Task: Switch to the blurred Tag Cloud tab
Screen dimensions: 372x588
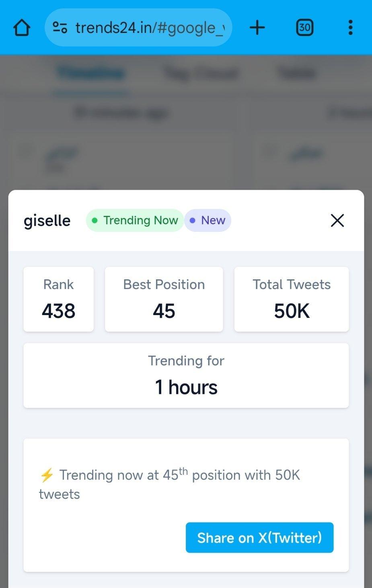Action: (201, 73)
